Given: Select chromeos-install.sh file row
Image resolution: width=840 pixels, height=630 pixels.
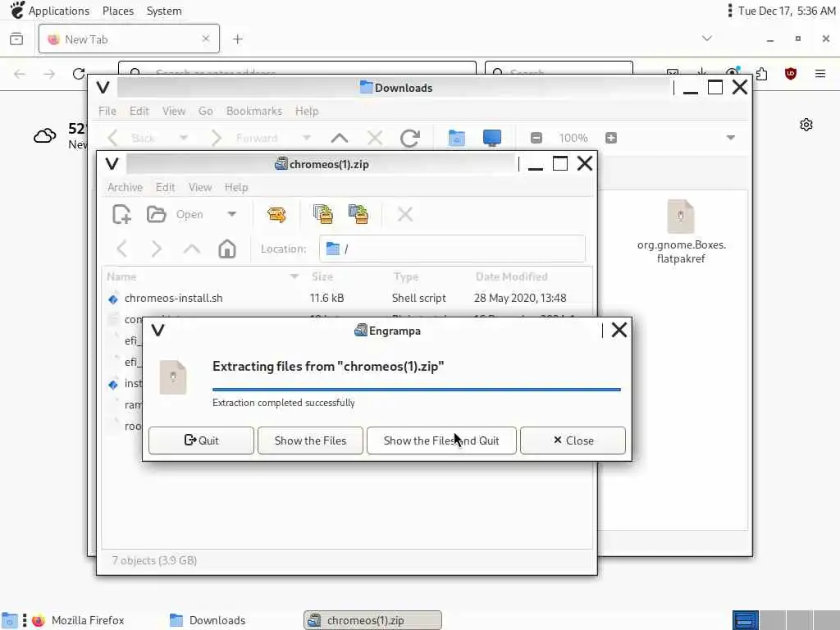Looking at the screenshot, I should (x=347, y=298).
